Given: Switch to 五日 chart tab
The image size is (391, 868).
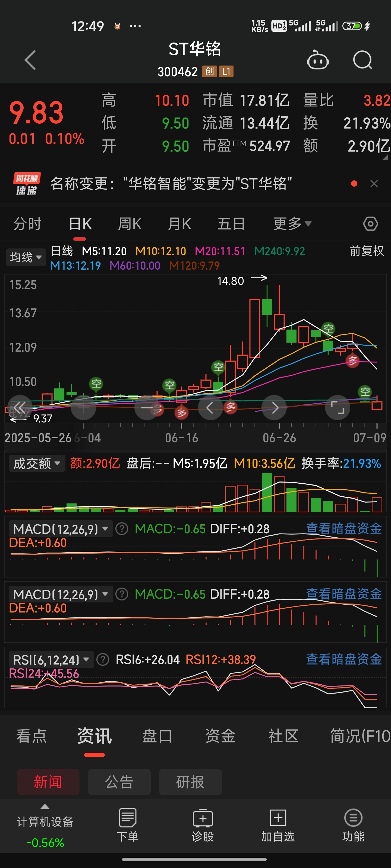Looking at the screenshot, I should click(x=231, y=224).
